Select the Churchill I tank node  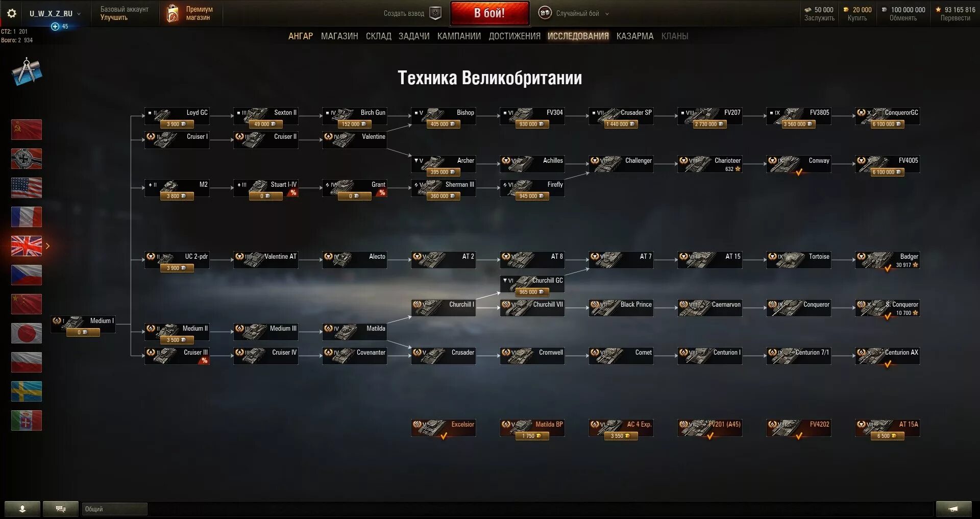point(444,308)
